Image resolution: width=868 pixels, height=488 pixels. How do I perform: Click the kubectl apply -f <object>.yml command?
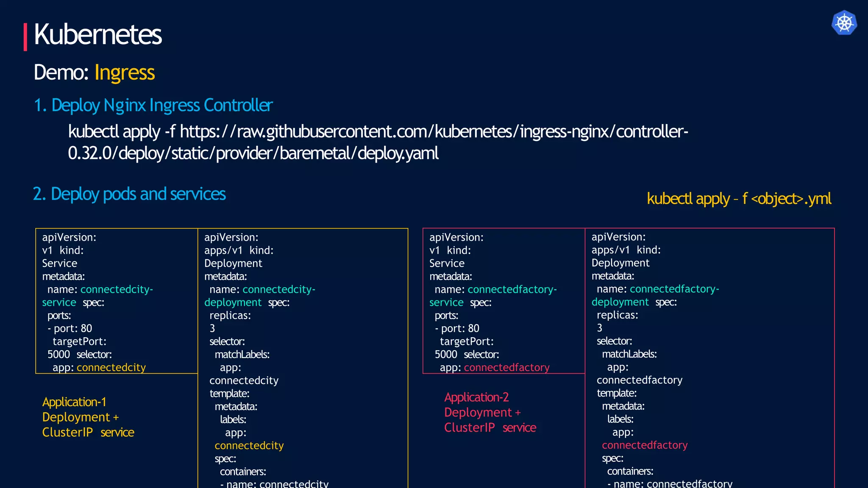click(x=739, y=199)
